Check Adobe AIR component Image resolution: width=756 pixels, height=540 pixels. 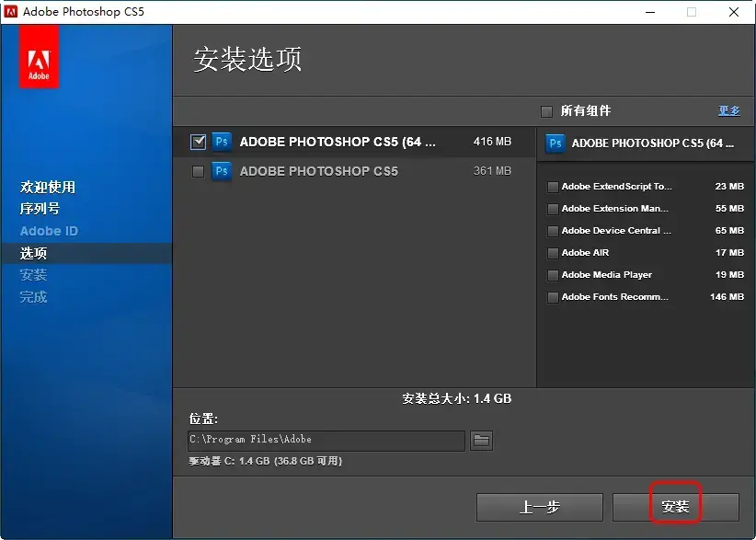tap(553, 253)
